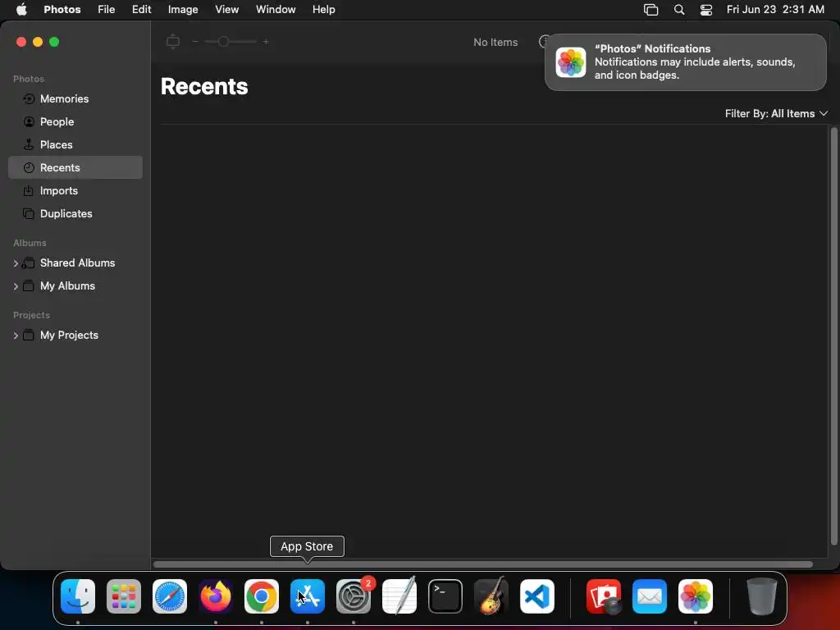Viewport: 840px width, 630px height.
Task: Click the vertical scrollbar
Action: click(833, 336)
